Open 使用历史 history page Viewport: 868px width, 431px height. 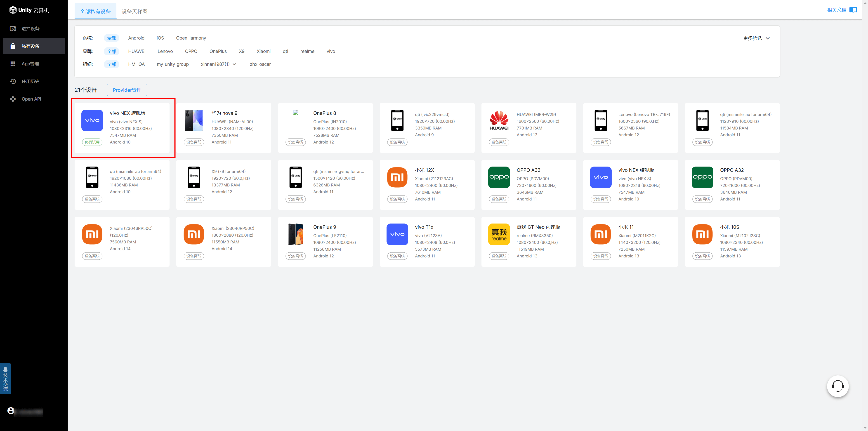pyautogui.click(x=30, y=81)
